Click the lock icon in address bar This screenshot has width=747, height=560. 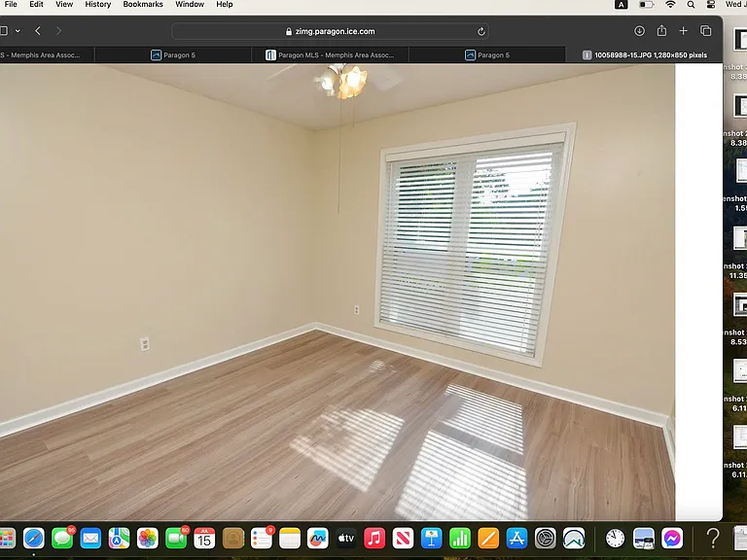[x=288, y=31]
